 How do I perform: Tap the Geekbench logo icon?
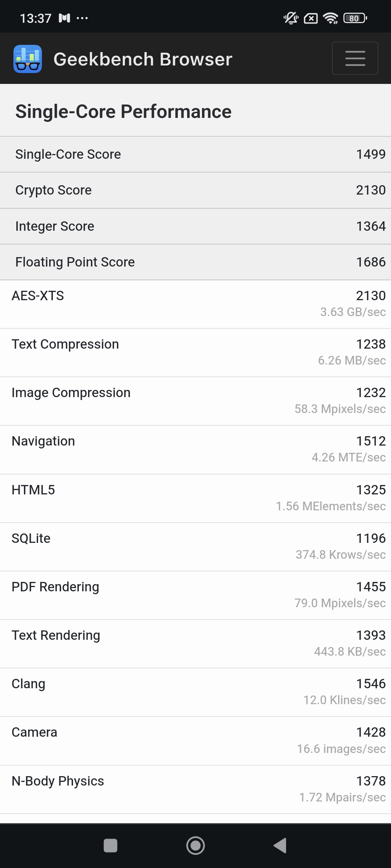(28, 59)
